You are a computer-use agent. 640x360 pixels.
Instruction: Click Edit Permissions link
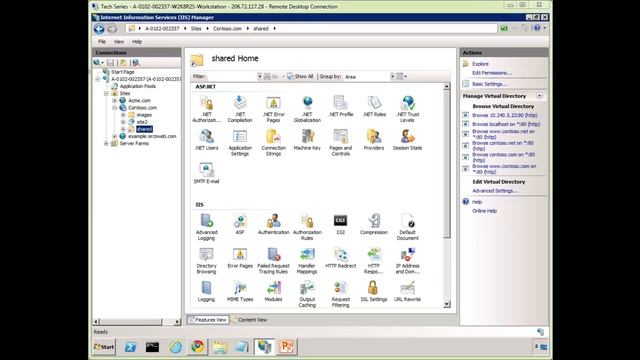coord(491,73)
